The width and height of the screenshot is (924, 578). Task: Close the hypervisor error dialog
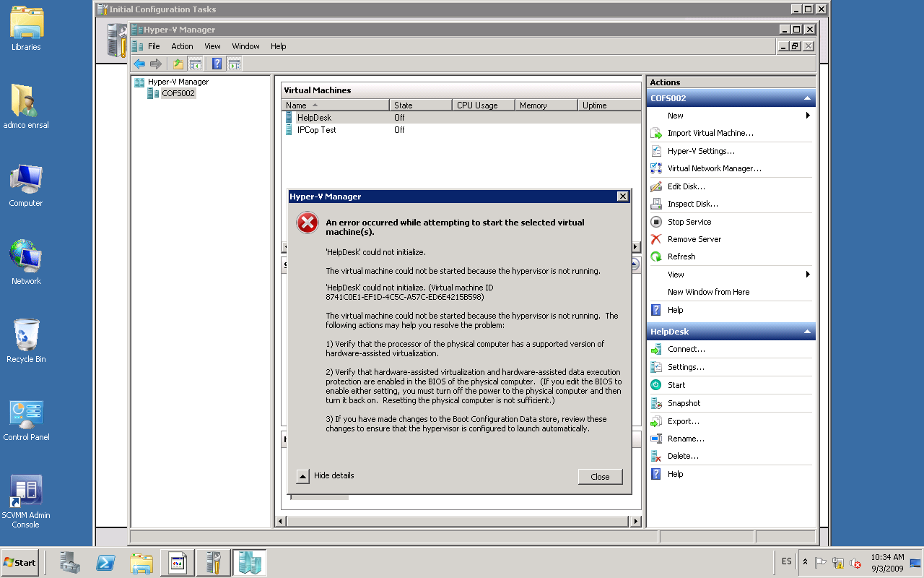click(599, 477)
